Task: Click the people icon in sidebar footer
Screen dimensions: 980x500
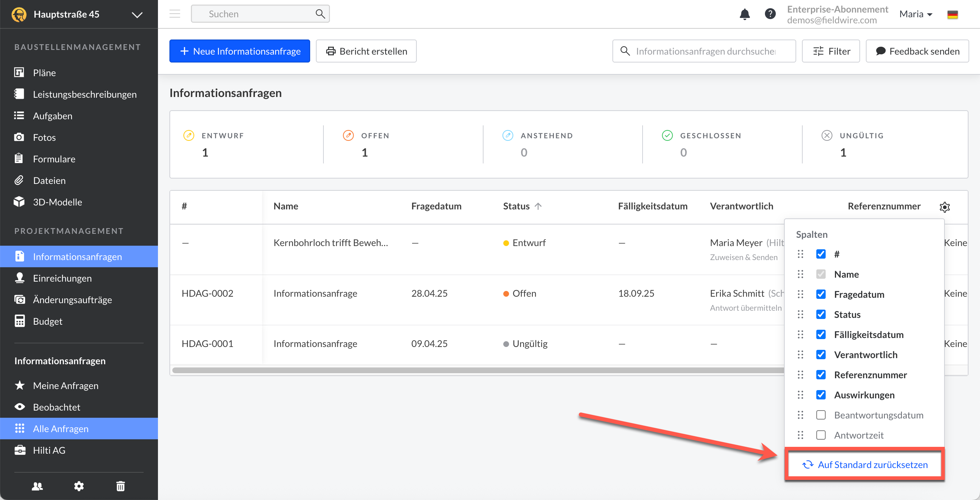Action: pos(37,486)
